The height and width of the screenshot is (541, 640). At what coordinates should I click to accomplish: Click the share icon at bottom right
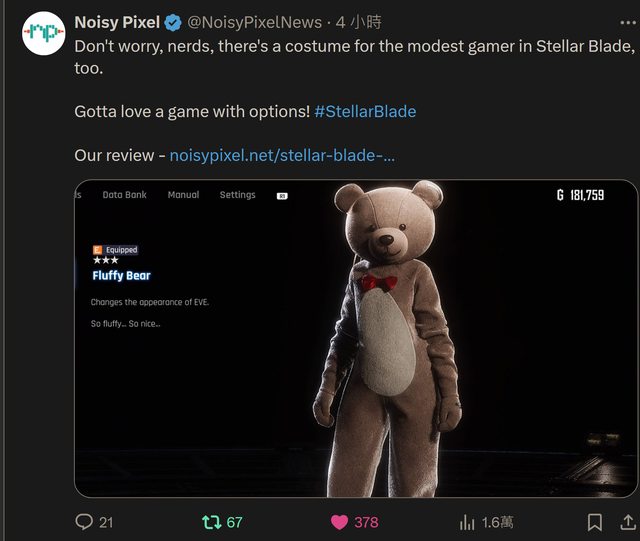pos(627,521)
